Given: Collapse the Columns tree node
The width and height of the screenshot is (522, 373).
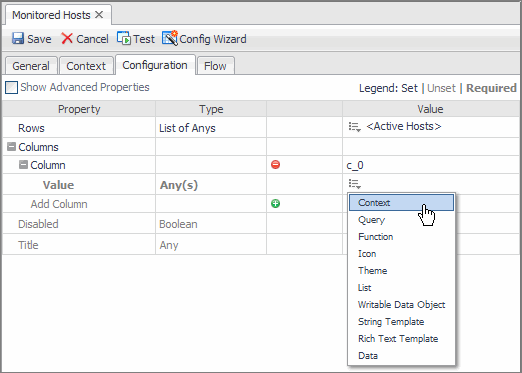Looking at the screenshot, I should [11, 147].
